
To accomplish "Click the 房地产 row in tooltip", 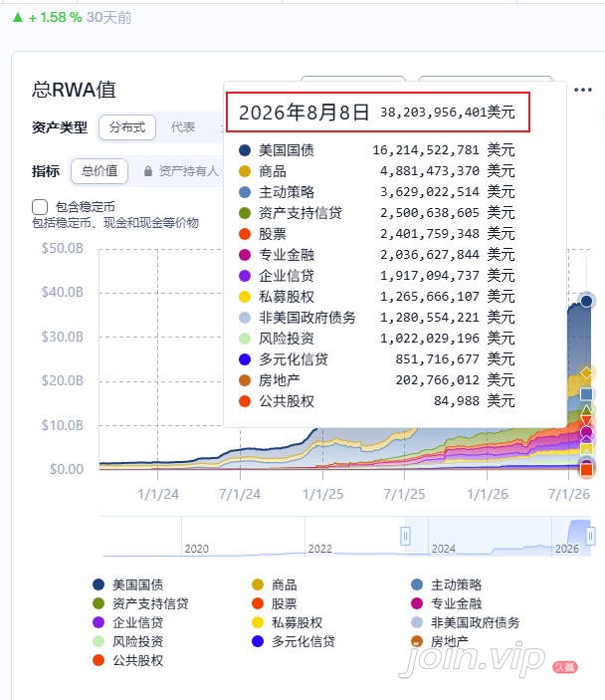I will [376, 380].
